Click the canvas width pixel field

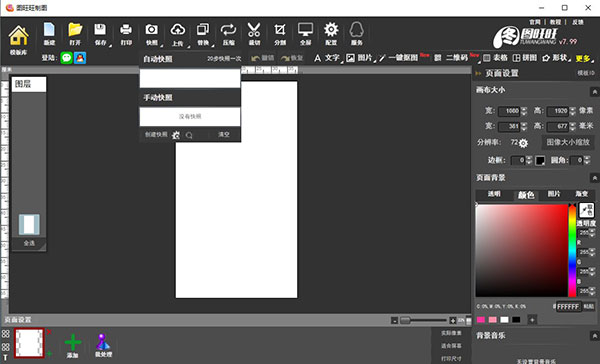tap(509, 111)
